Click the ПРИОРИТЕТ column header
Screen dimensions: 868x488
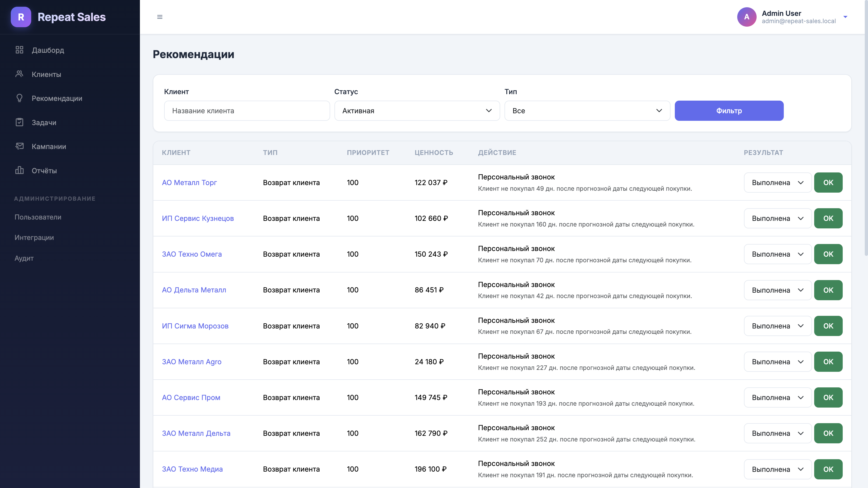coord(368,153)
